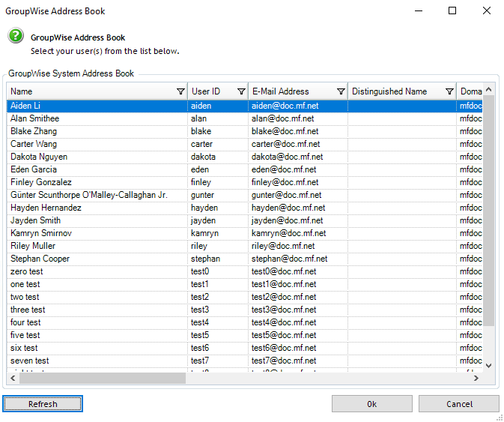Choose Günter Scunthorpe O'Malley-Callaghan Jr. entry
Image resolution: width=504 pixels, height=422 pixels.
point(97,195)
